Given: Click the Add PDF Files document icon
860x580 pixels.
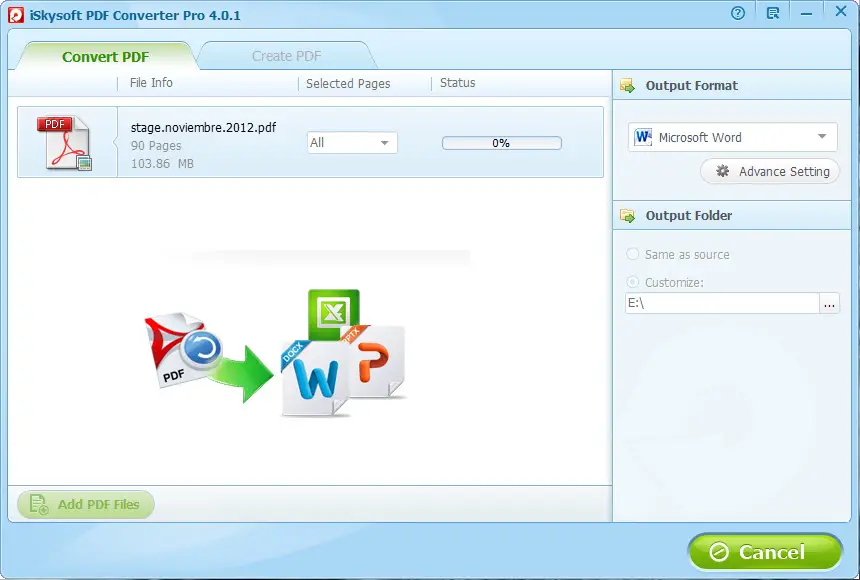Looking at the screenshot, I should coord(38,504).
